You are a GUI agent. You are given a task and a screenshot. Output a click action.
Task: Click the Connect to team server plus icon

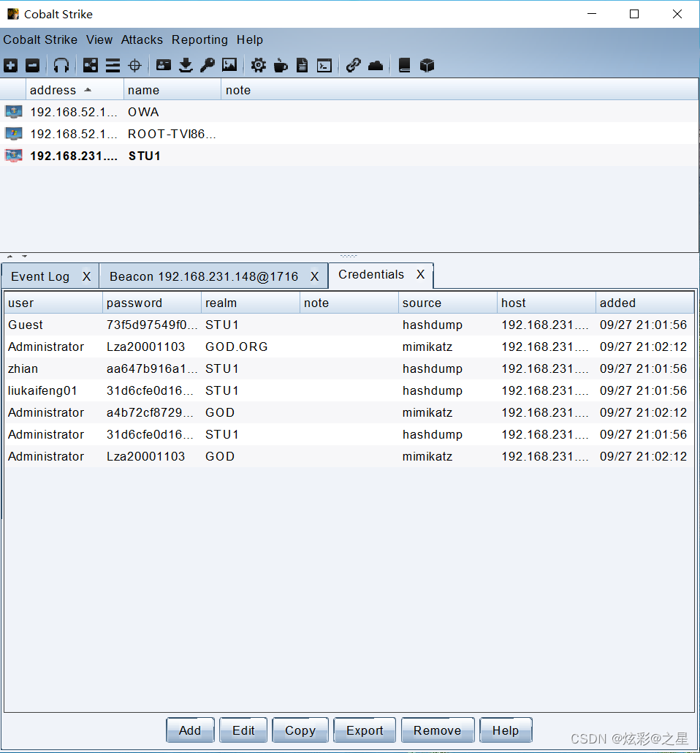(x=10, y=65)
